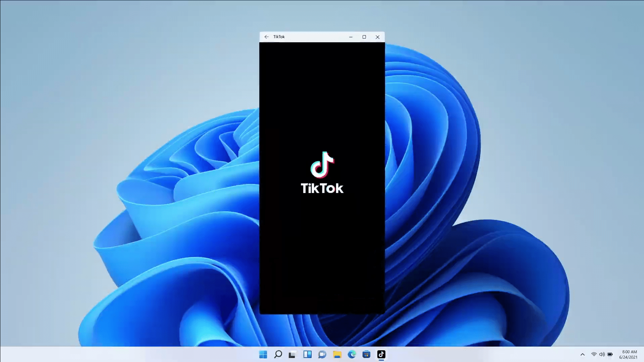Image resolution: width=644 pixels, height=362 pixels.
Task: Open the TikTok app from the taskbar
Action: coord(381,354)
